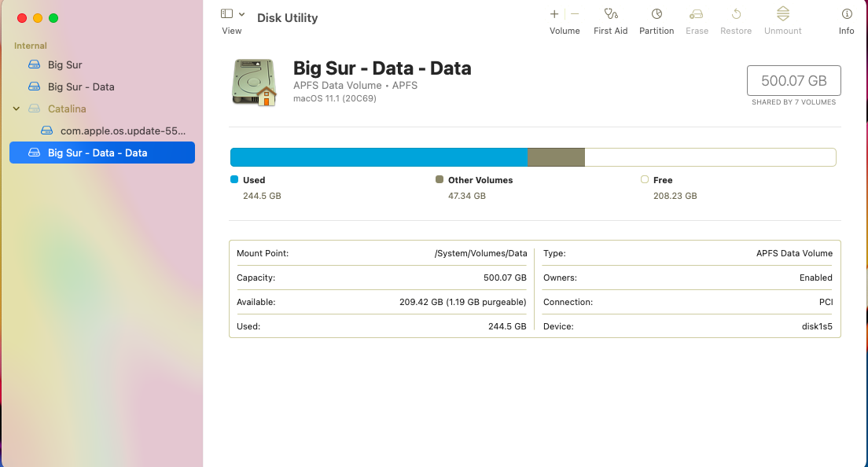This screenshot has width=868, height=467.
Task: Click the snapshot row's drive icon
Action: tap(47, 131)
